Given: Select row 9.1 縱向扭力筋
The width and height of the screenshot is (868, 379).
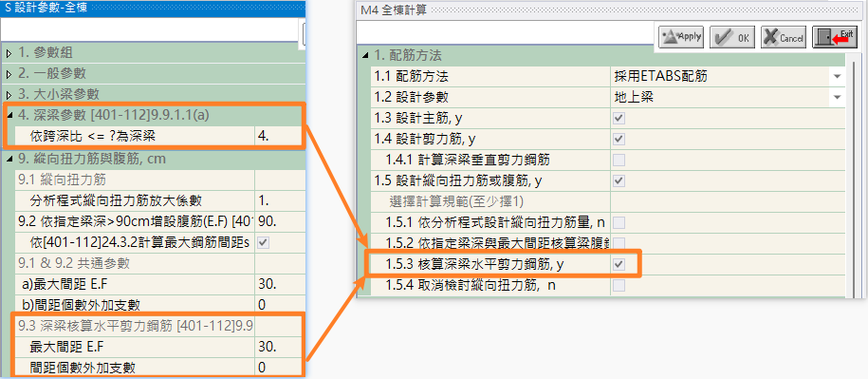Looking at the screenshot, I should click(135, 180).
